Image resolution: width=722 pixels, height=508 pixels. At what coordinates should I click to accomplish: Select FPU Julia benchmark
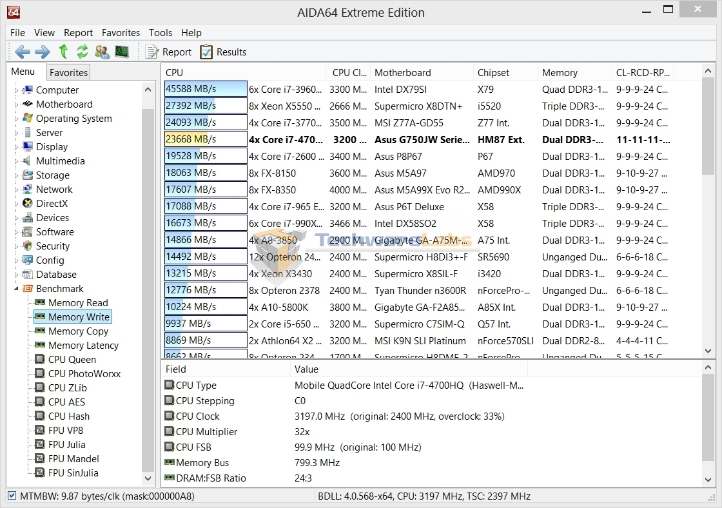pos(66,444)
